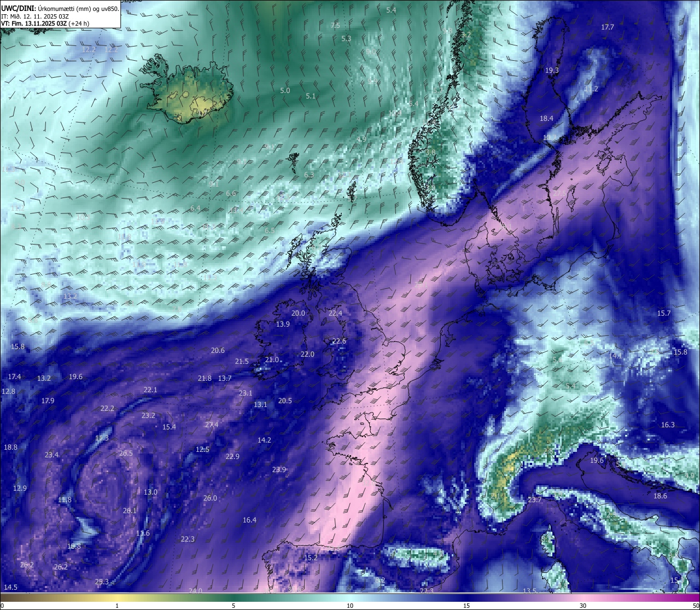This screenshot has width=700, height=610.
Task: Click the 17.9 value label
Action: point(48,400)
